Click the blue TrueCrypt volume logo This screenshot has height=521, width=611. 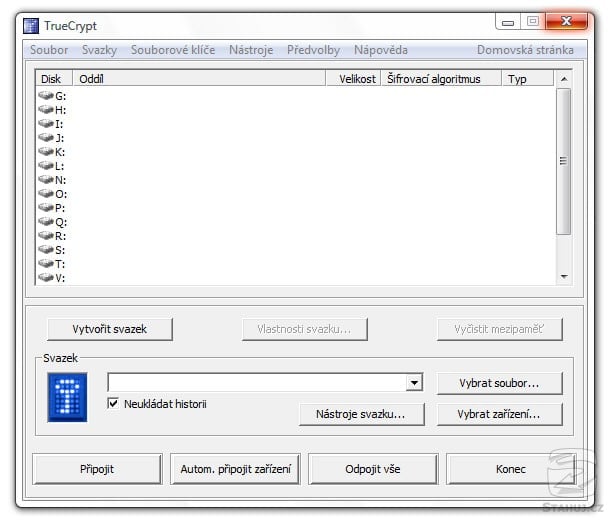pos(67,397)
